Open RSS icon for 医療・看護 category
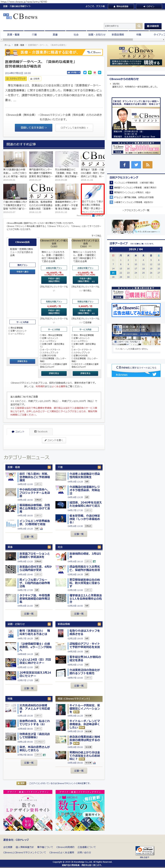The image size is (165, 868). click(x=49, y=467)
